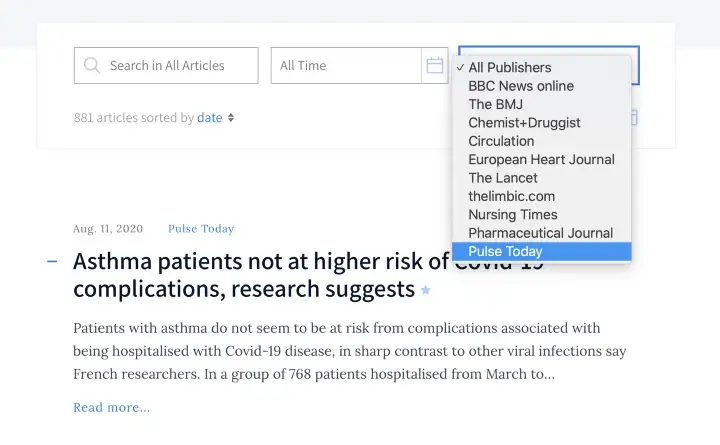The width and height of the screenshot is (720, 445).
Task: Collapse article using the dash marker
Action: pos(52,262)
